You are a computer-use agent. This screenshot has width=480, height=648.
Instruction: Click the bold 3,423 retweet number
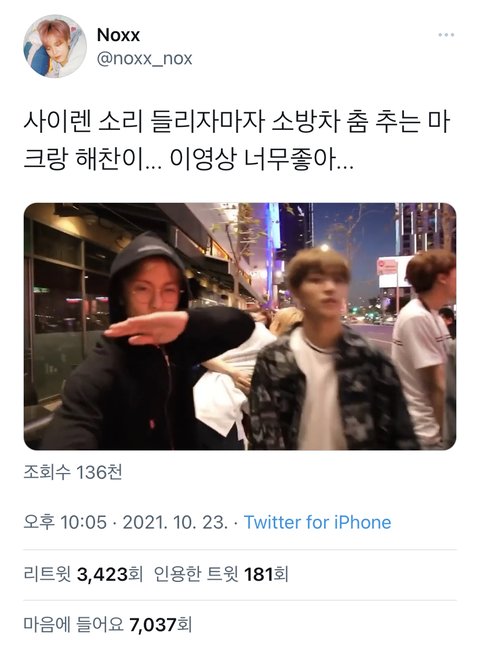click(x=103, y=574)
